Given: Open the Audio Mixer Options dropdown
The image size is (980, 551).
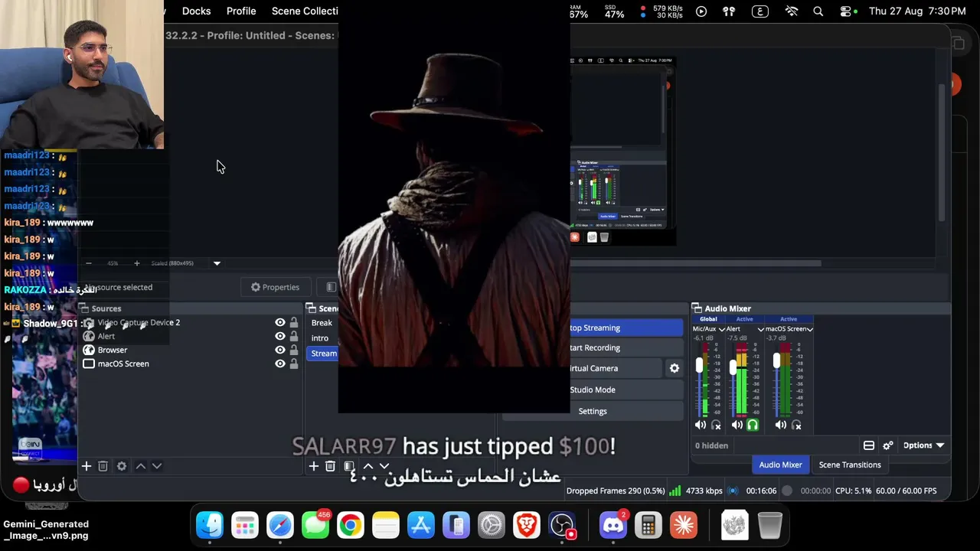Looking at the screenshot, I should 923,445.
